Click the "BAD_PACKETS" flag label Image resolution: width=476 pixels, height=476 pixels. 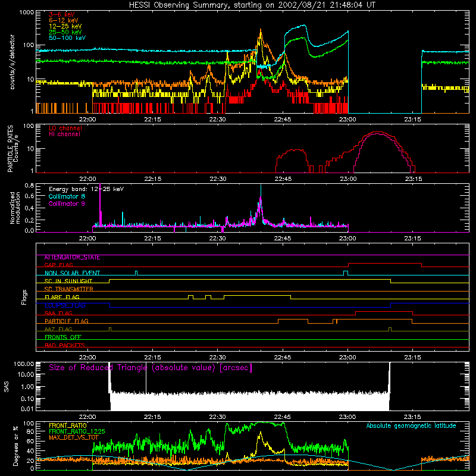[x=65, y=345]
